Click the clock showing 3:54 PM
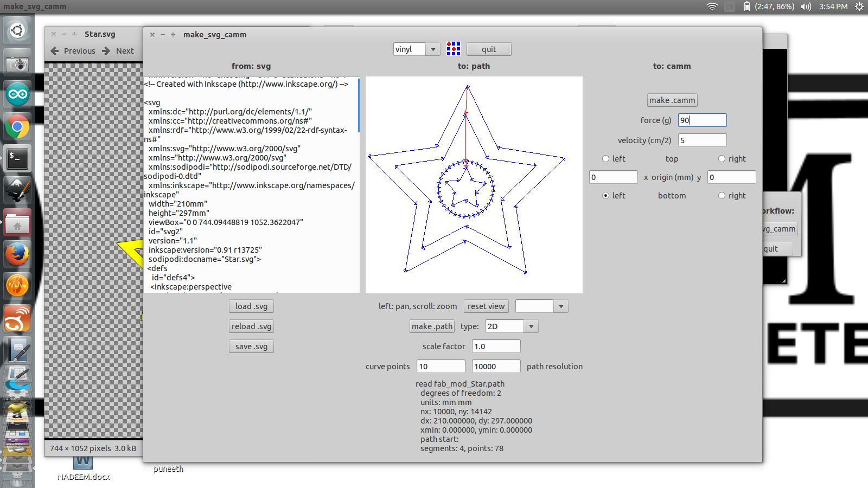This screenshot has width=868, height=488. tap(833, 7)
